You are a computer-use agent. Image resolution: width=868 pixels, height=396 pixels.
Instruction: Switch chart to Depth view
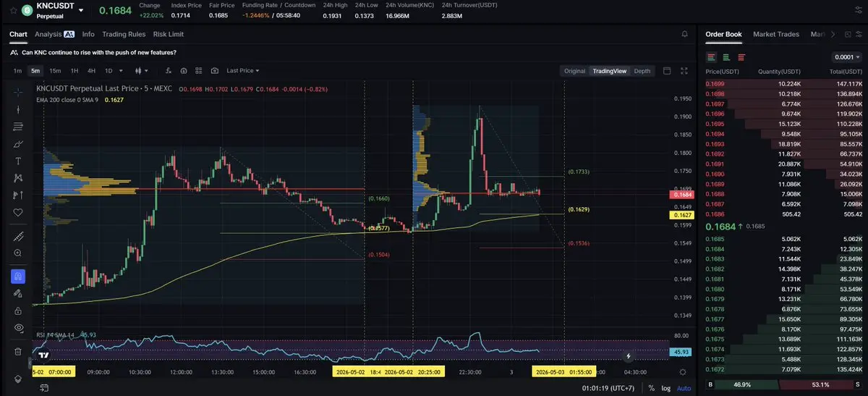pyautogui.click(x=642, y=71)
